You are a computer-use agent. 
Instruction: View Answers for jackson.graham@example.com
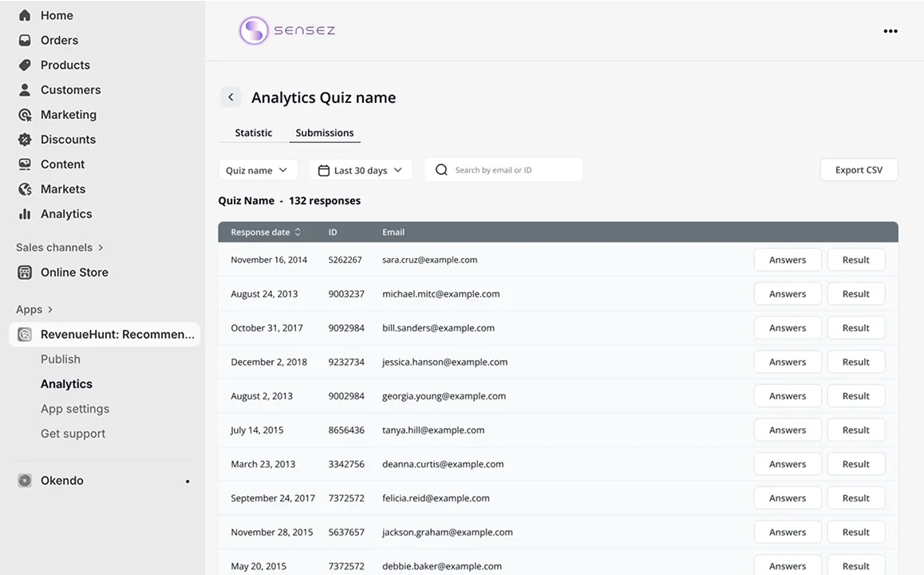click(788, 532)
